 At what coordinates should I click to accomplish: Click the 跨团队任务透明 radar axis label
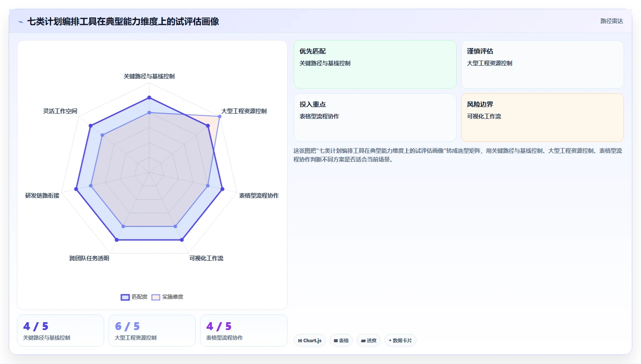pos(89,258)
